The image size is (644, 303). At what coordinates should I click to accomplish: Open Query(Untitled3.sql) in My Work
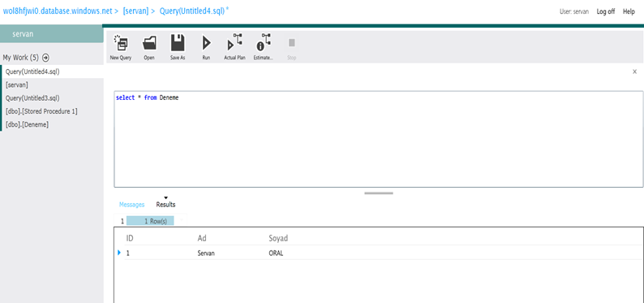[x=52, y=97]
